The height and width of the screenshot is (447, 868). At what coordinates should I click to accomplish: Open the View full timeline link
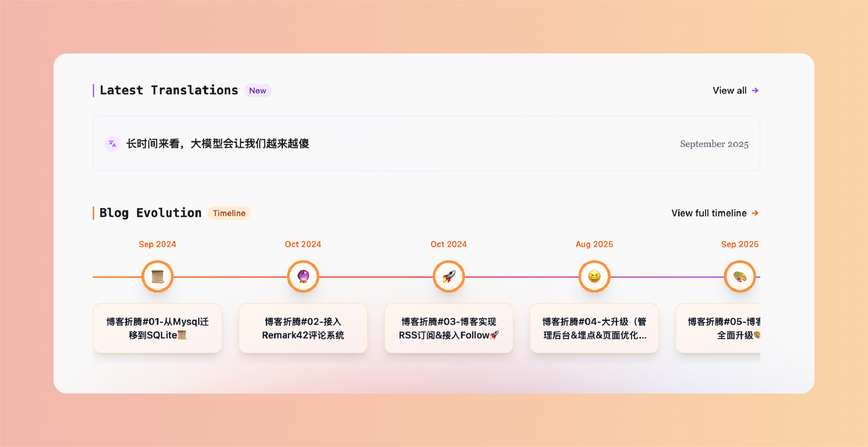pyautogui.click(x=709, y=213)
